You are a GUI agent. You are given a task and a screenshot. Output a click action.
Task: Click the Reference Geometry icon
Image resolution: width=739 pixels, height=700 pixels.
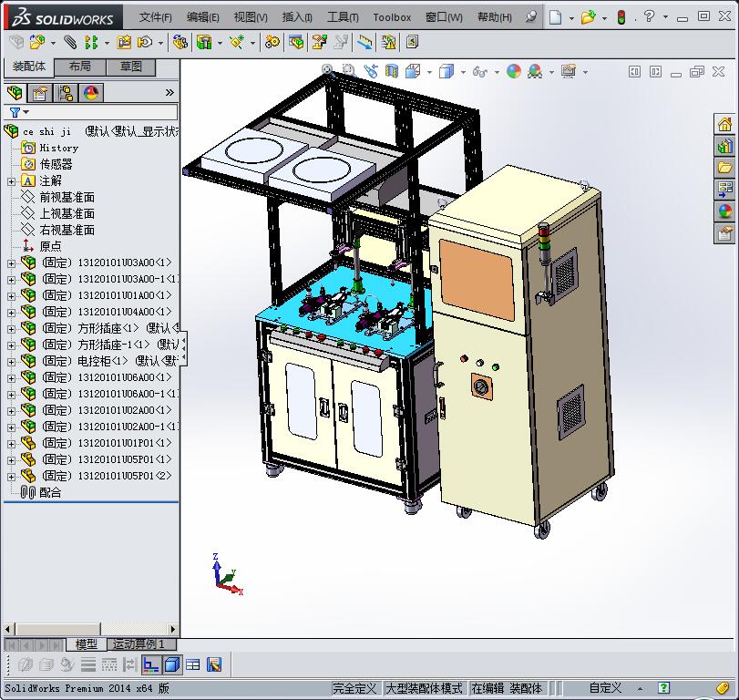237,43
